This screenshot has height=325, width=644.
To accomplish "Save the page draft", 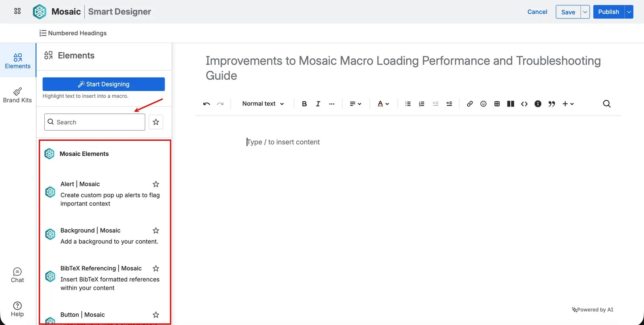I will tap(568, 12).
